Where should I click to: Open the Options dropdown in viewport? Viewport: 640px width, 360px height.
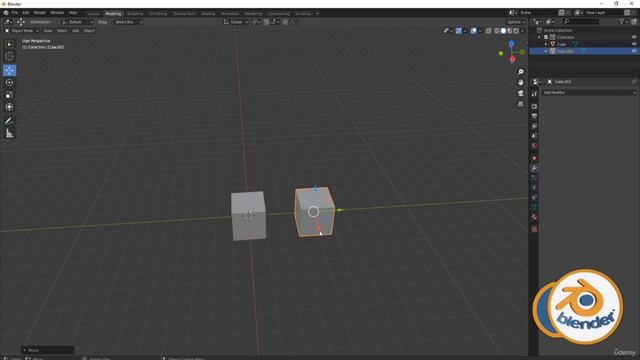516,22
